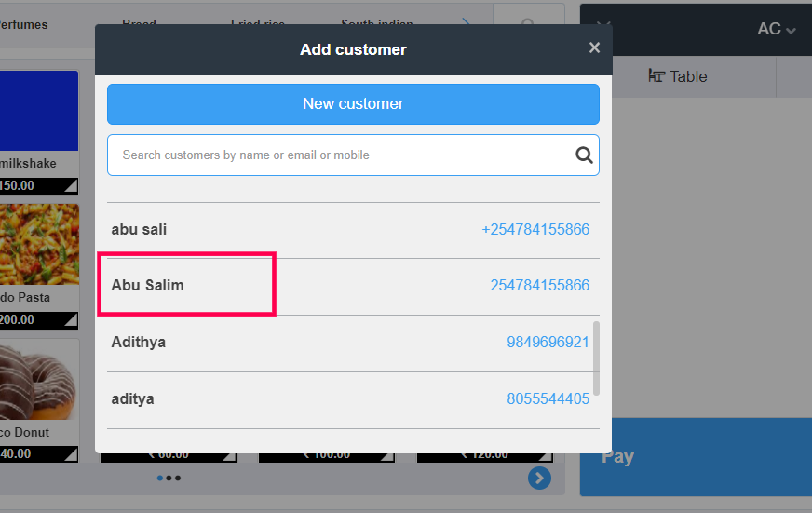Open the AC dropdown
812x513 pixels.
[x=777, y=30]
